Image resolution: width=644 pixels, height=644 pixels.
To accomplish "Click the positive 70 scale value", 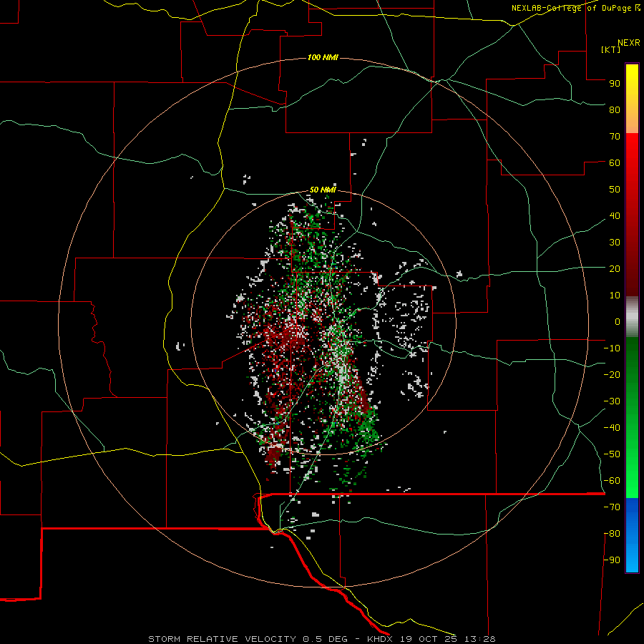I will pos(615,137).
